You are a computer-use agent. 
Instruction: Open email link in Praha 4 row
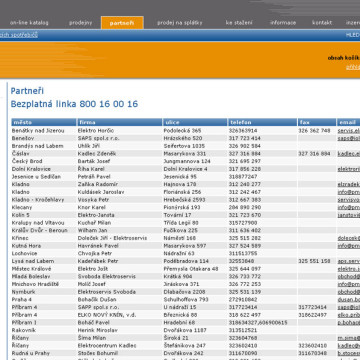[349, 299]
